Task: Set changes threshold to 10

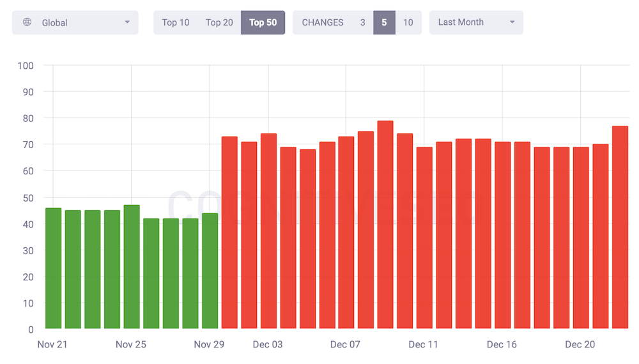Action: (x=408, y=22)
